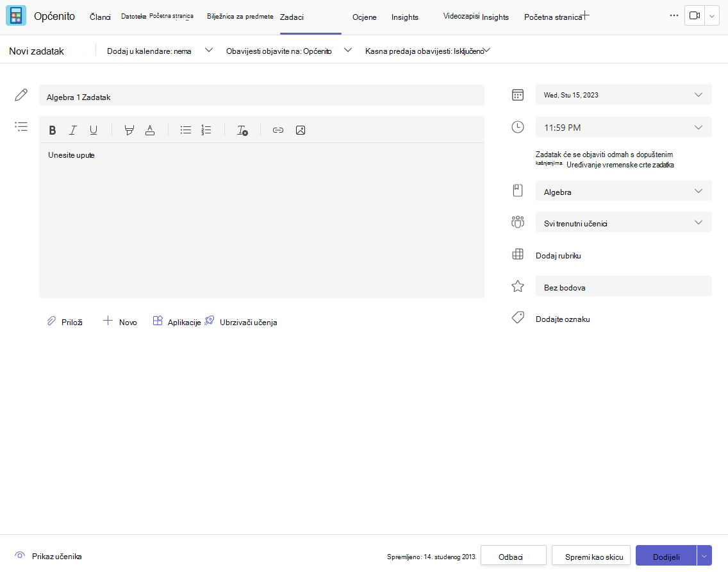Click the Odbaci button
This screenshot has width=728, height=572.
[x=513, y=556]
